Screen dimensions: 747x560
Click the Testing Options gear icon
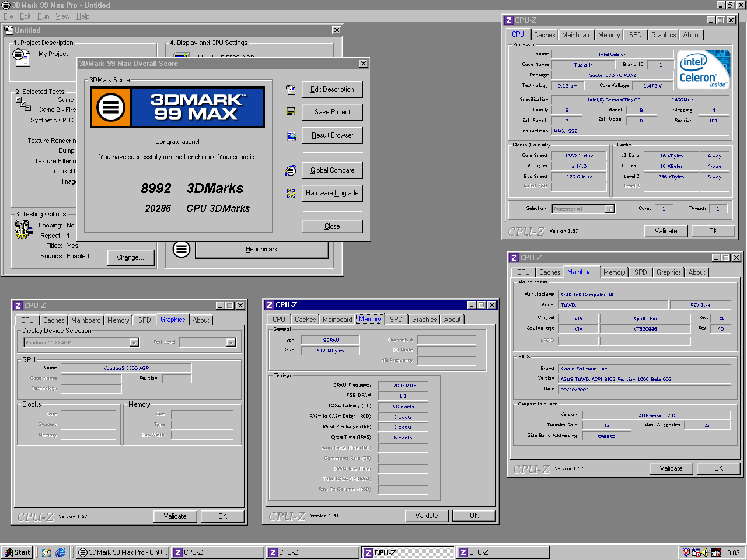(23, 229)
